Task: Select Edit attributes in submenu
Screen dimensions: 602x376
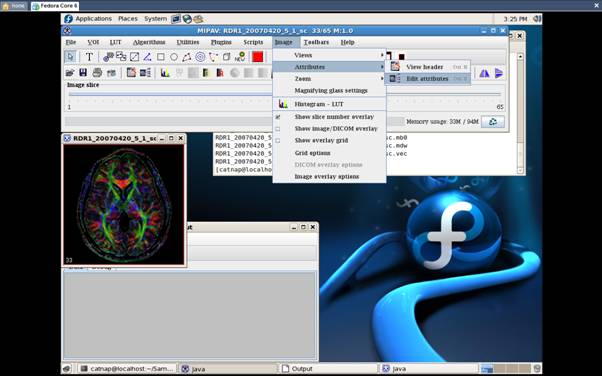Action: point(428,79)
